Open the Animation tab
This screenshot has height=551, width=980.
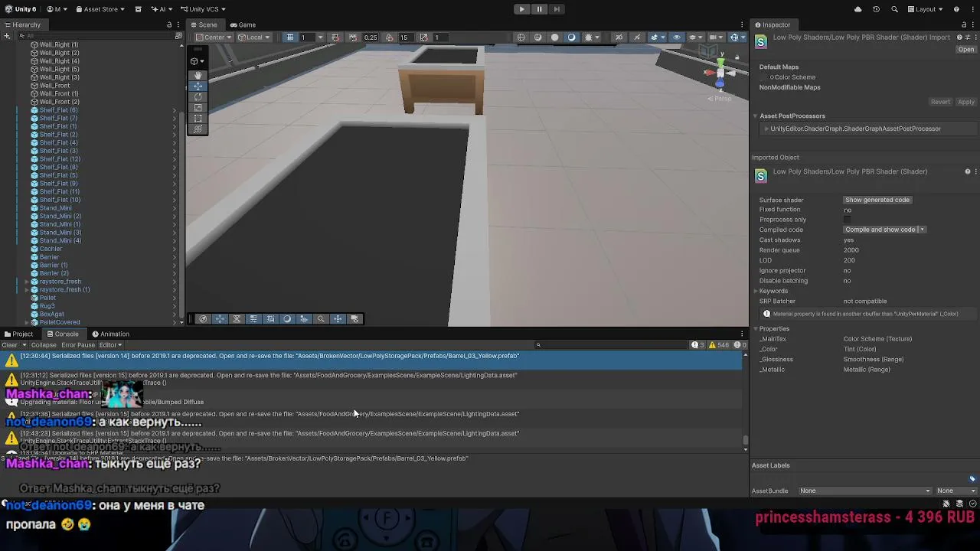[111, 334]
